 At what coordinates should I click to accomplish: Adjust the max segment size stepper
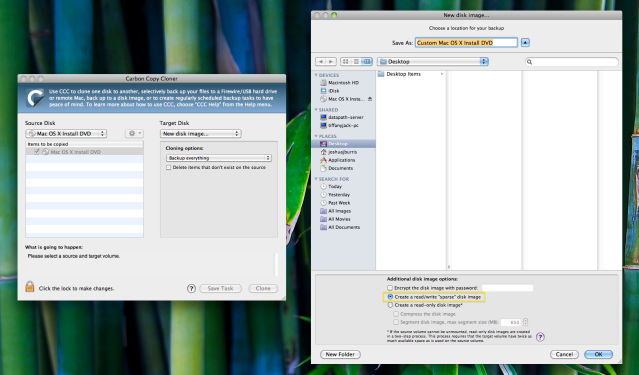[525, 322]
